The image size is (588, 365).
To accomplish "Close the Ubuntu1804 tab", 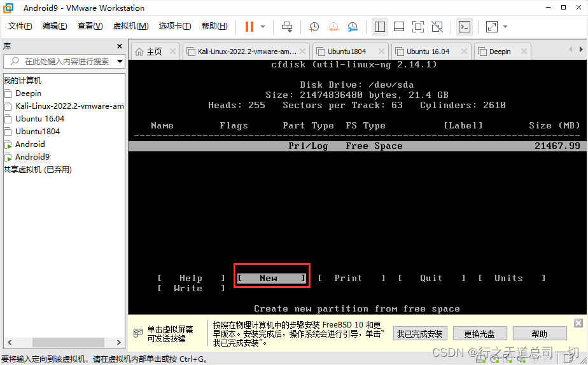I will coord(381,52).
